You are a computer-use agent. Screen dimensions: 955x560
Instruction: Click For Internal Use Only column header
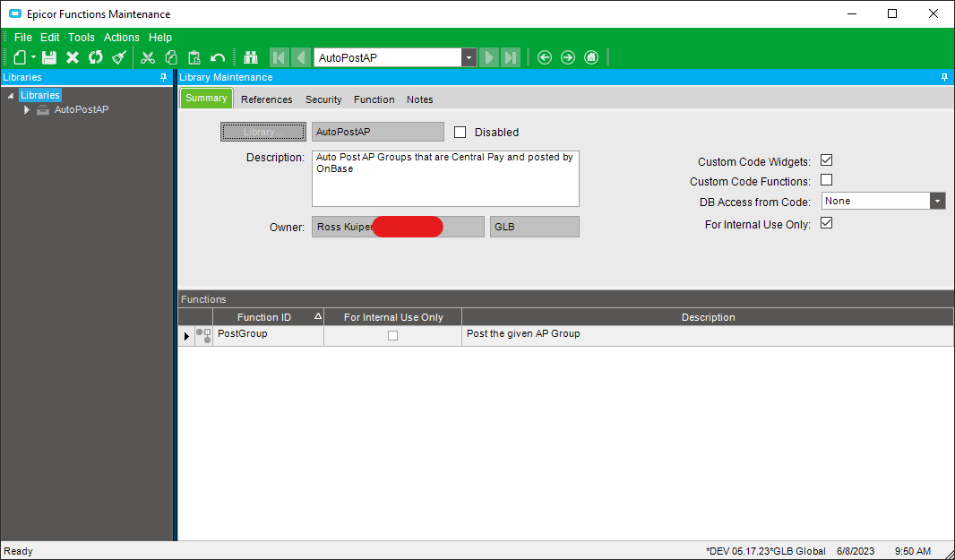click(x=393, y=317)
